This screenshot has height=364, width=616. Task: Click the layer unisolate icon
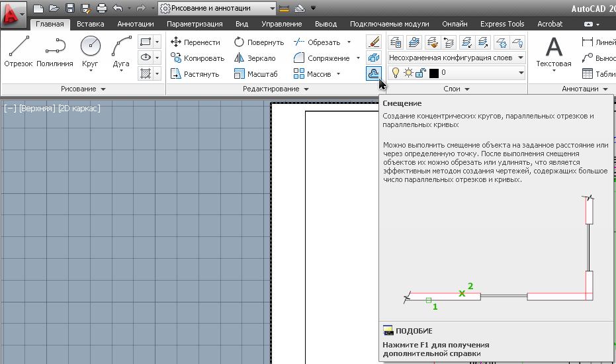point(483,42)
